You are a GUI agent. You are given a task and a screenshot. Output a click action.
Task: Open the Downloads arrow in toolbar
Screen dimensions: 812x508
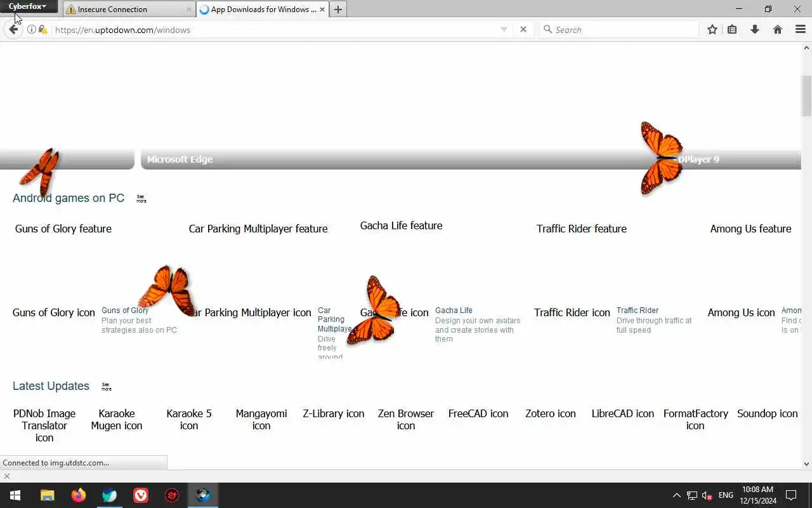tap(755, 29)
